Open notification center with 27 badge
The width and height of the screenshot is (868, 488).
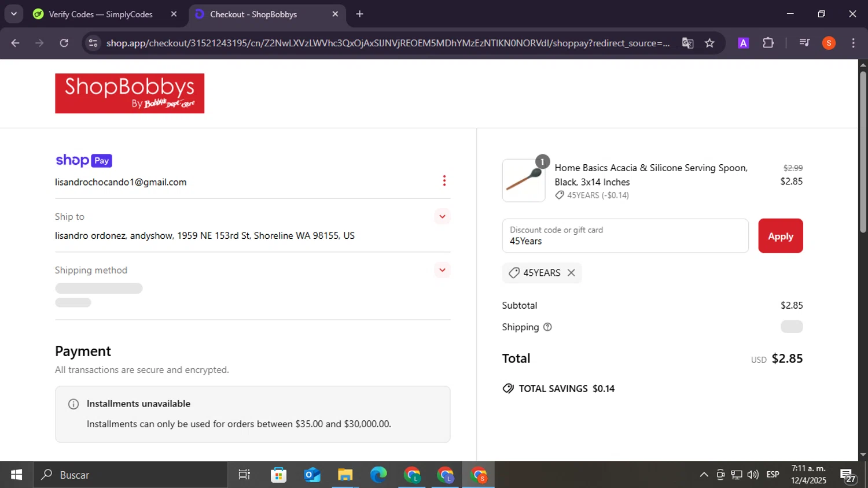(848, 476)
